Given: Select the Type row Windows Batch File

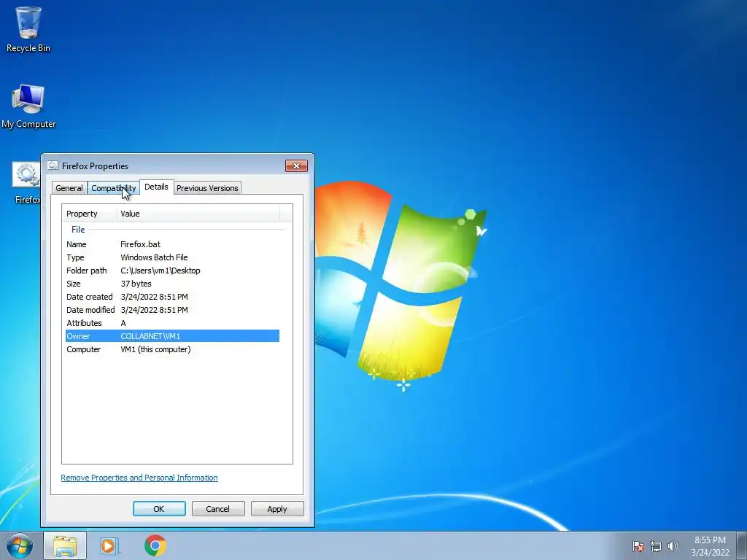Looking at the screenshot, I should click(172, 257).
